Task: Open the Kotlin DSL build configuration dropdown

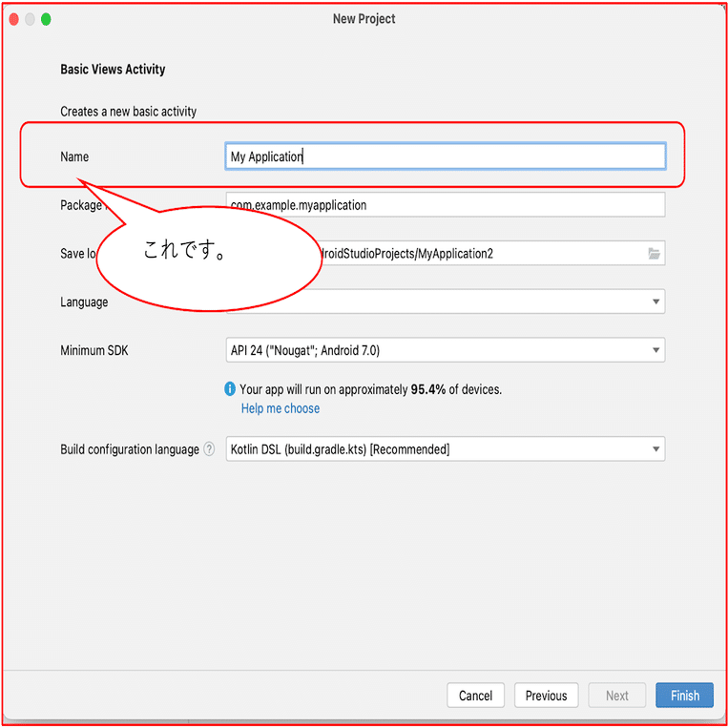Action: (446, 449)
